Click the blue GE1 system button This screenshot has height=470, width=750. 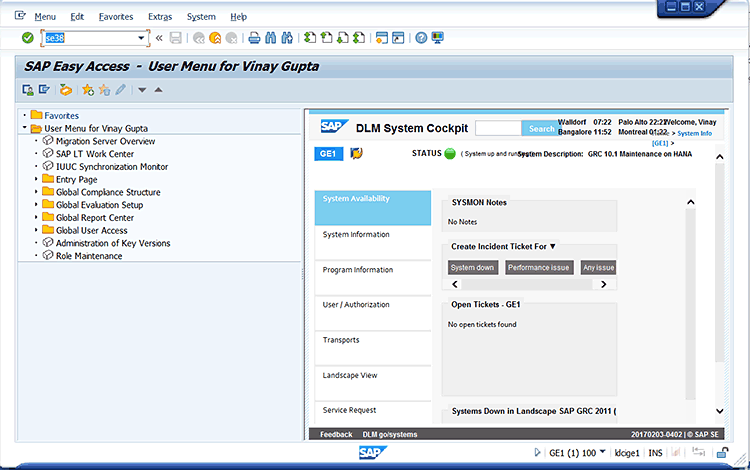[x=328, y=153]
